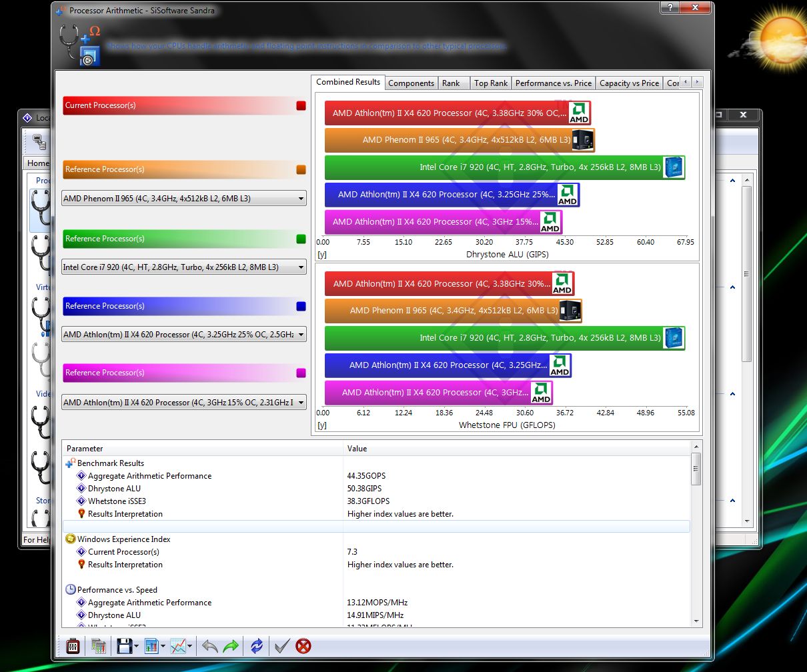
Task: Click the line graph icon
Action: [x=178, y=645]
